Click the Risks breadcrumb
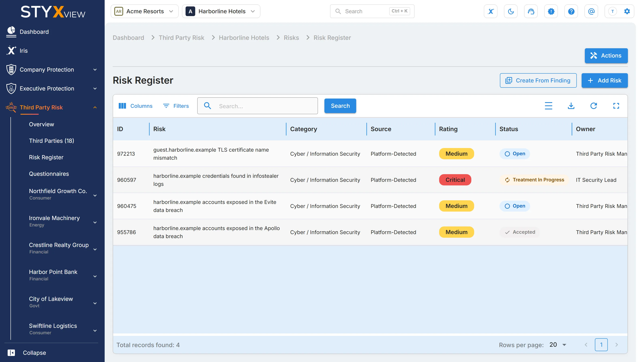This screenshot has height=362, width=644. click(291, 37)
